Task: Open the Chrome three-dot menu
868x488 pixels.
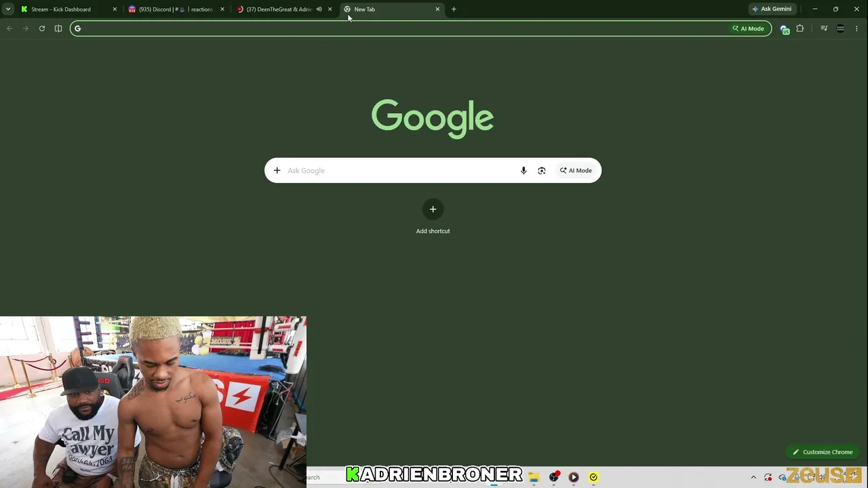Action: click(x=856, y=28)
